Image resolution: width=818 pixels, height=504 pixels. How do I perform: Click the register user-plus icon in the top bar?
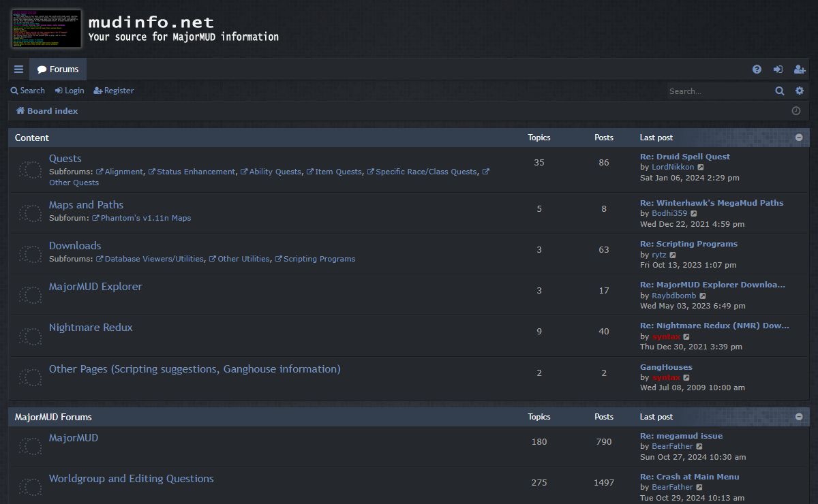pos(800,69)
